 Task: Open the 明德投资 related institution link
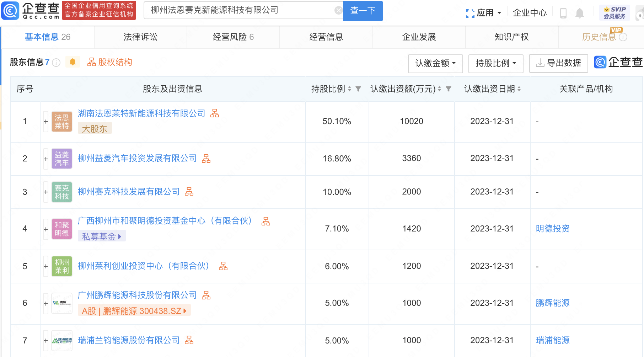click(x=553, y=229)
